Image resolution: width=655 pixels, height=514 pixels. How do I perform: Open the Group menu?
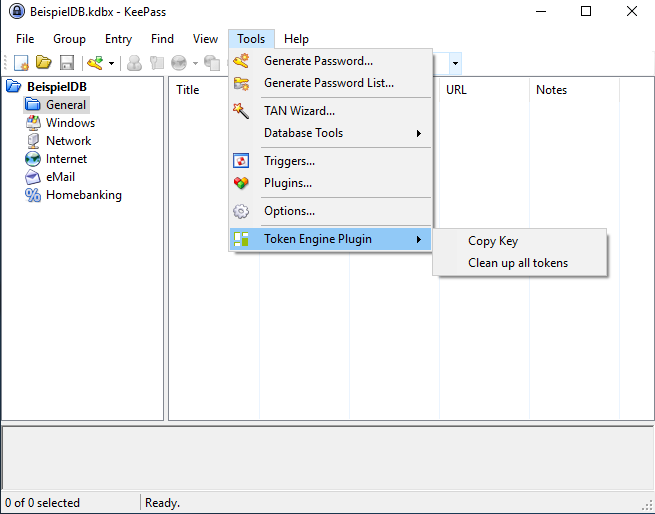69,39
